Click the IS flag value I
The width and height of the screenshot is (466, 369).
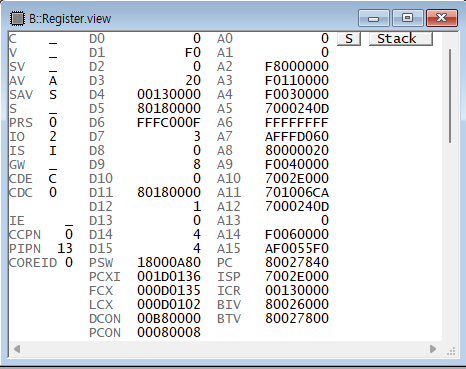pos(53,151)
